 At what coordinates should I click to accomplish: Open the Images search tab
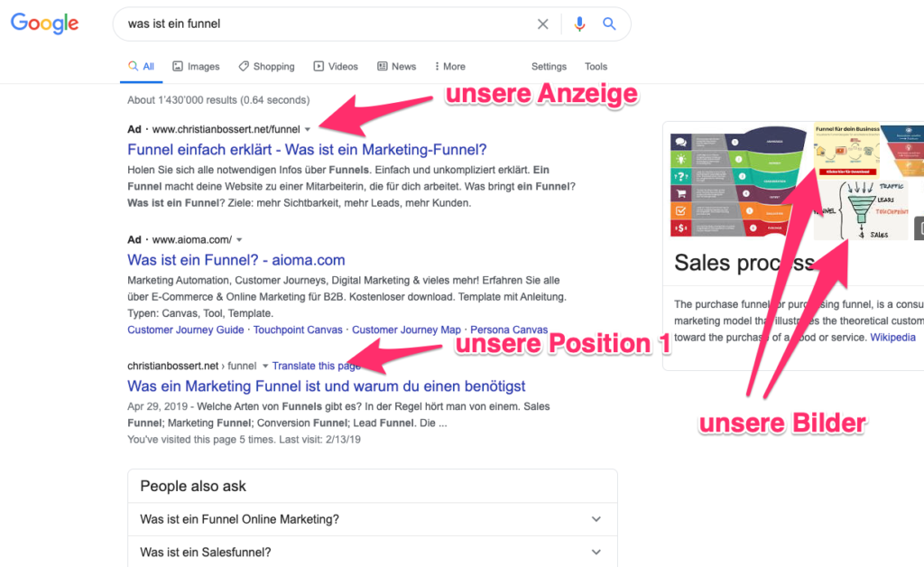[x=196, y=67]
